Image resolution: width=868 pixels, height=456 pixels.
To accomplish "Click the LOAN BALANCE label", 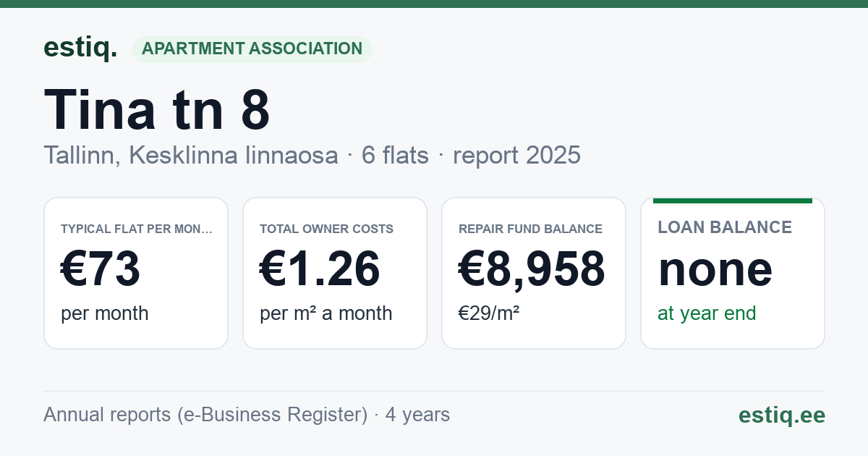I will pos(725,227).
